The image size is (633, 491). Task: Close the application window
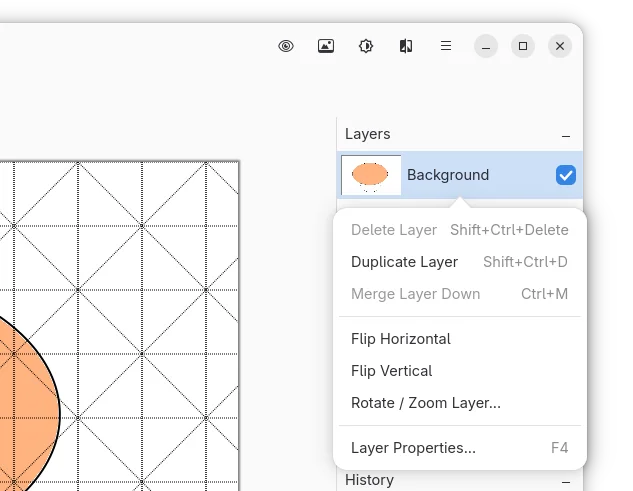(560, 46)
